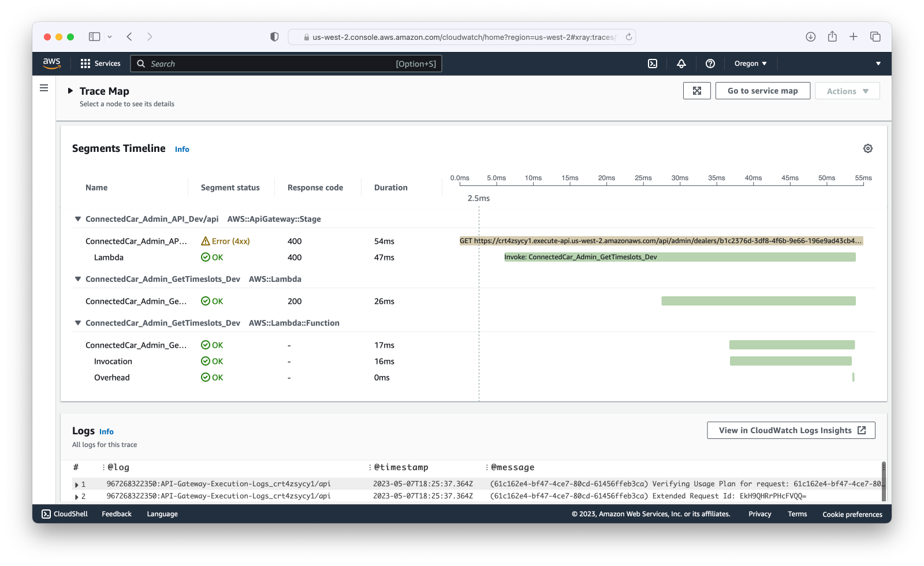This screenshot has width=924, height=566.
Task: Open the Logs Info link
Action: point(106,431)
